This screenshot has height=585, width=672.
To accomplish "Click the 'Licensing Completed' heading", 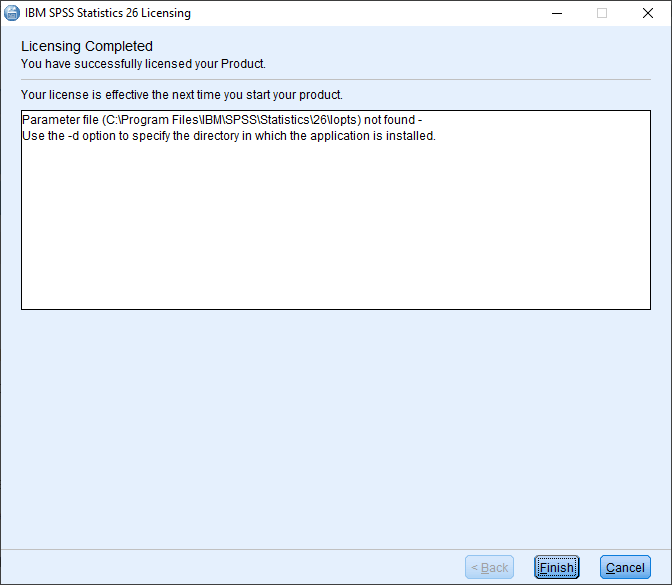I will pos(87,46).
